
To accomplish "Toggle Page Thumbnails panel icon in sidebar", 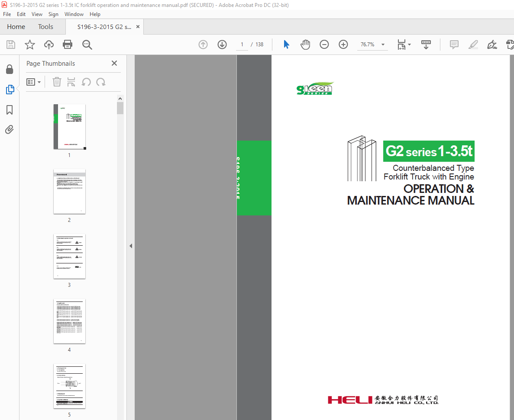I will click(x=10, y=90).
